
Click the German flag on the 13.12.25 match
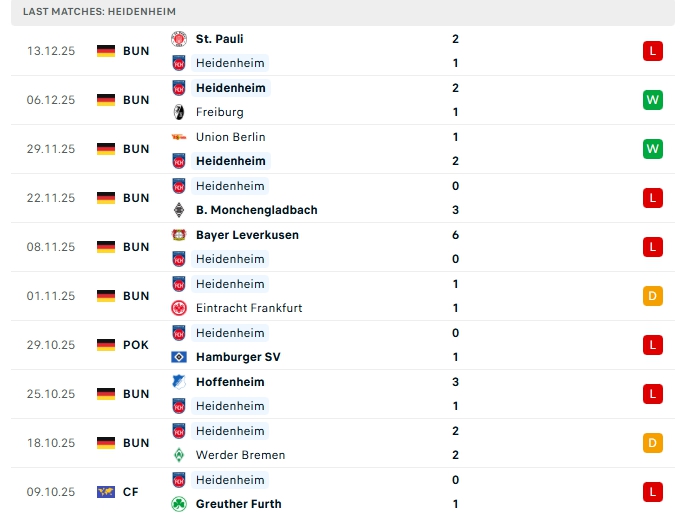click(x=106, y=51)
